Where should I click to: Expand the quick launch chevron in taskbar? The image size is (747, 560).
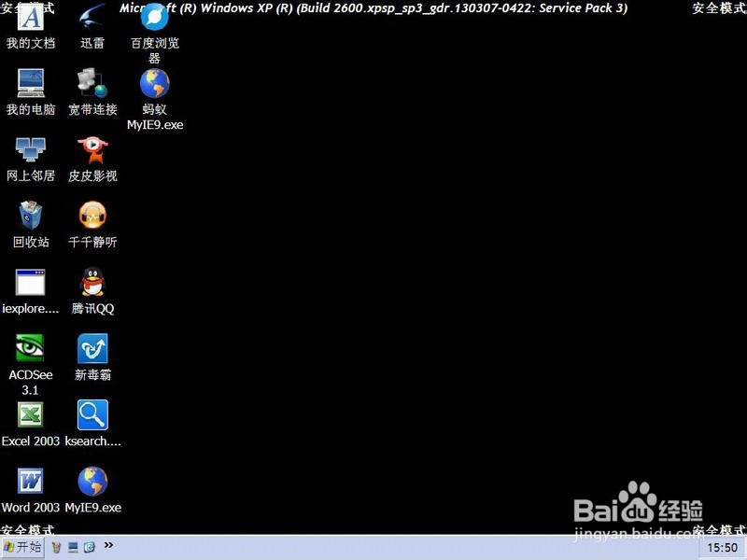(108, 545)
